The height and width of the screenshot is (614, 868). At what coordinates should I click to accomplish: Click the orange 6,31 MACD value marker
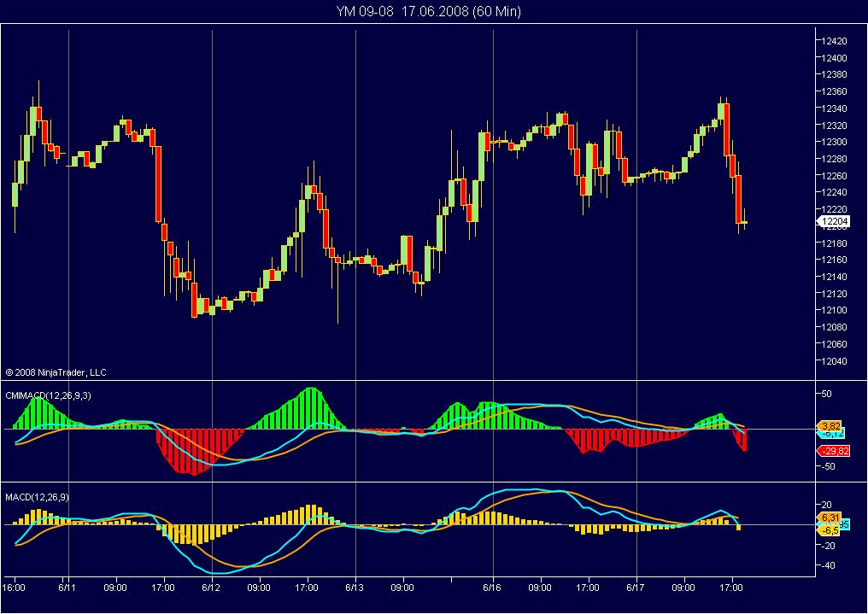coord(830,518)
